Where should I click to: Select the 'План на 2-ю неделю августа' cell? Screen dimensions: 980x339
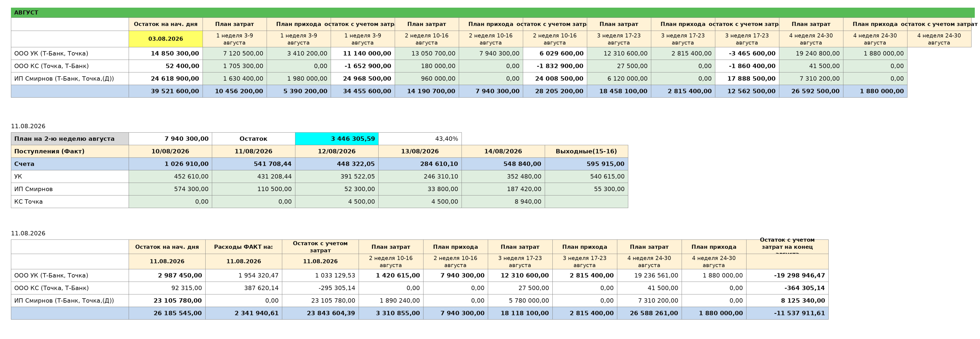[x=70, y=139]
